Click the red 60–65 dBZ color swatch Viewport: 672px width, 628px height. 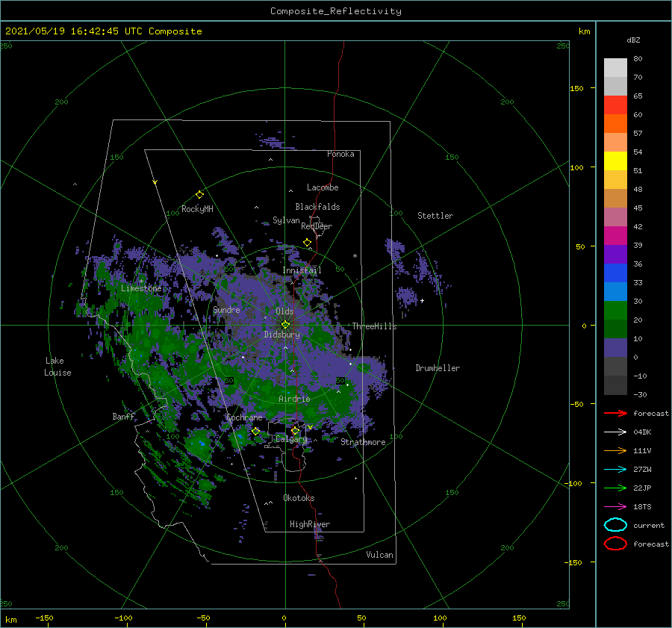point(615,105)
